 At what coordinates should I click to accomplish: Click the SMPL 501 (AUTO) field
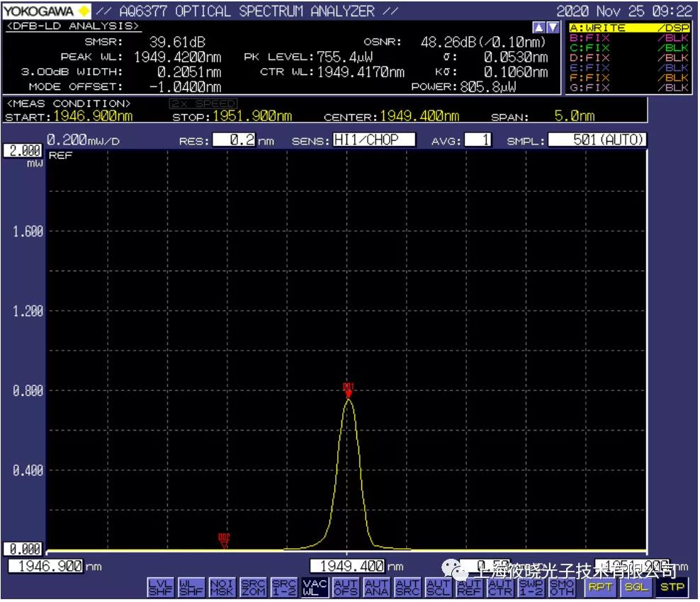[x=597, y=140]
